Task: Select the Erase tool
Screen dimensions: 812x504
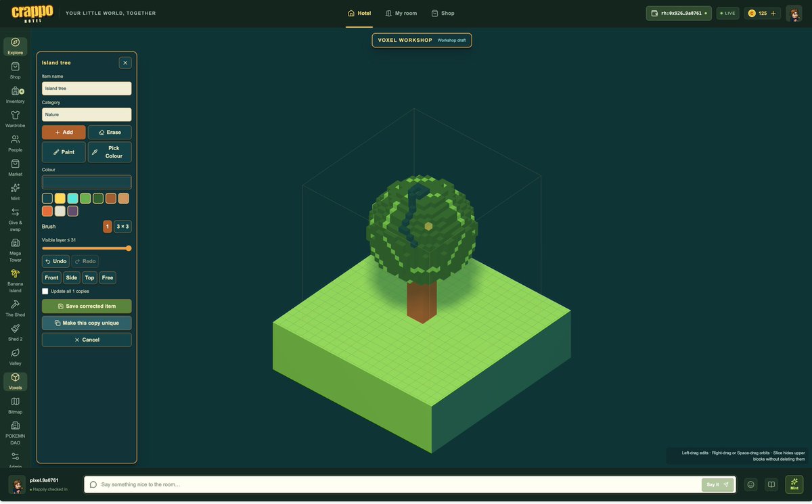Action: 110,133
